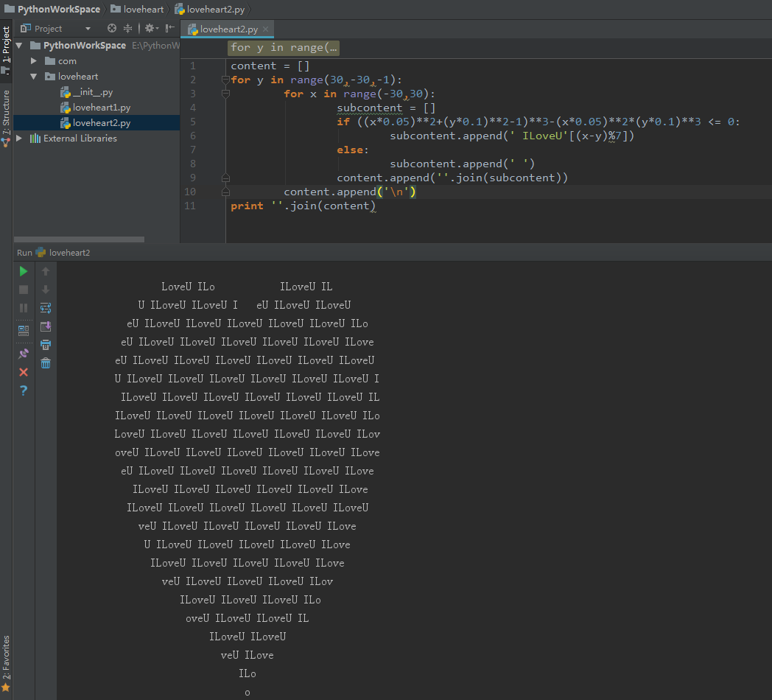Expand the External Libraries node

(x=19, y=139)
